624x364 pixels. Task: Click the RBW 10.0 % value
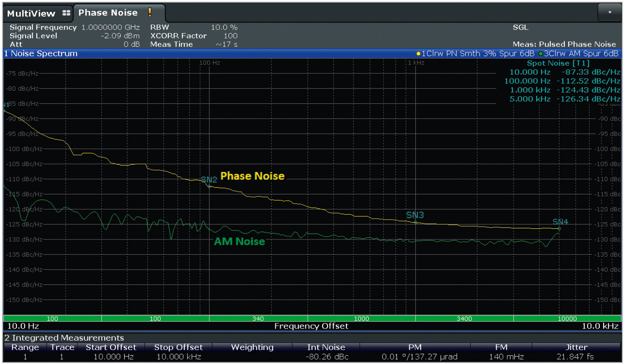[x=224, y=27]
